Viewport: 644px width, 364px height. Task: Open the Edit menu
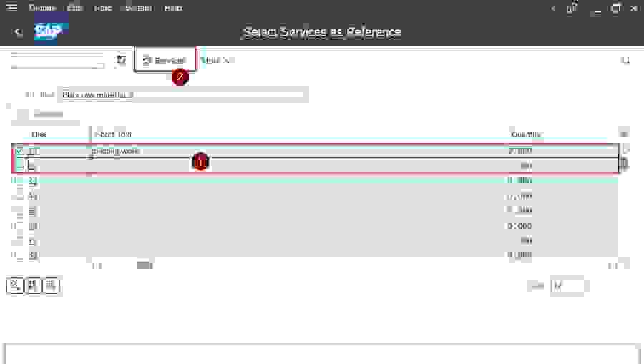(x=75, y=9)
